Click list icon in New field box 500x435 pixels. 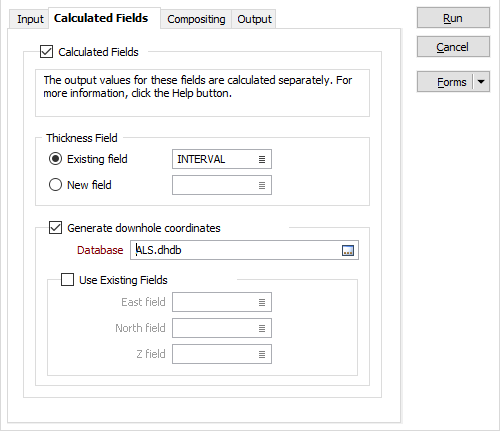(262, 185)
